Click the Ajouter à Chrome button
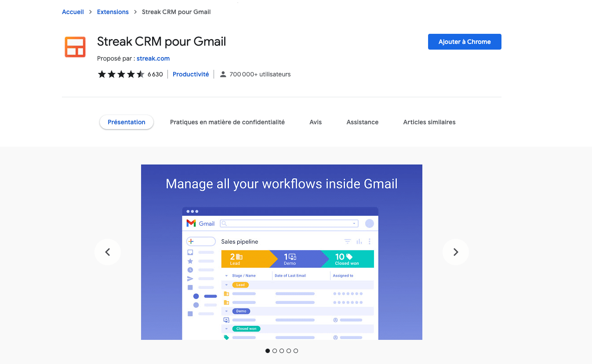592x364 pixels. coord(465,42)
